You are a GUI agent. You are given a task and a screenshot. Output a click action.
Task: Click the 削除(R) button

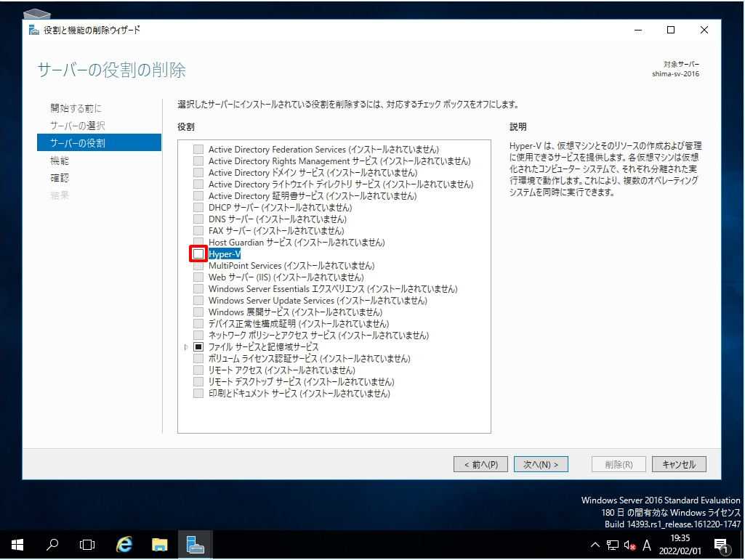tap(619, 464)
